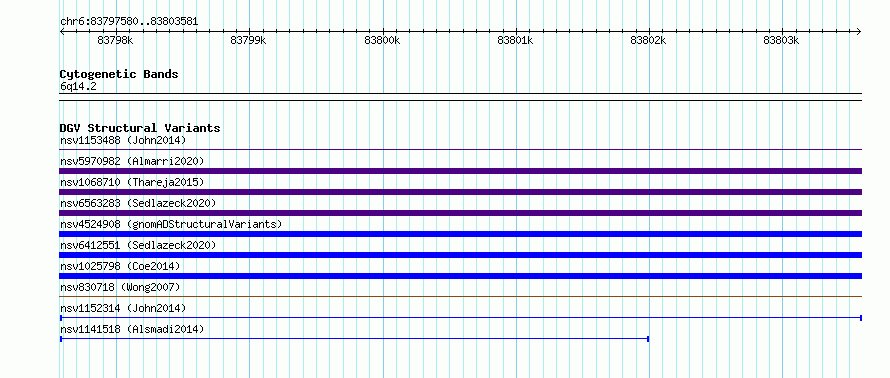The image size is (890, 378).
Task: Click the blue bar under nsv1025798
Action: (x=461, y=276)
